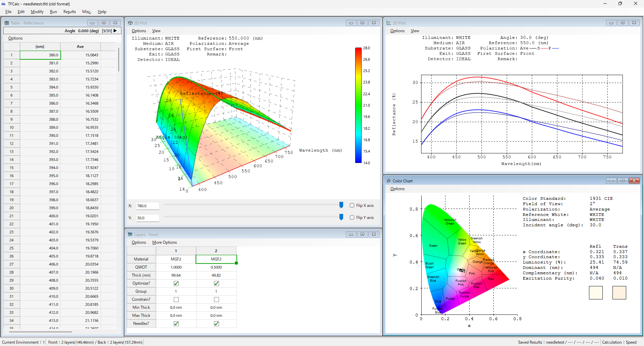Enable the Flip Y axis checkbox
Image resolution: width=644 pixels, height=346 pixels.
pos(352,218)
